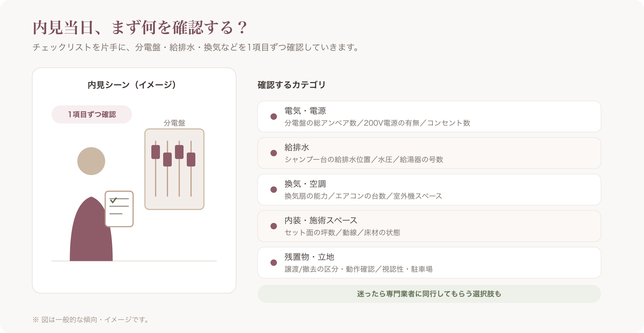The image size is (644, 333).
Task: Click the bullet dot beside 内装・施術スペース
Action: point(274,226)
